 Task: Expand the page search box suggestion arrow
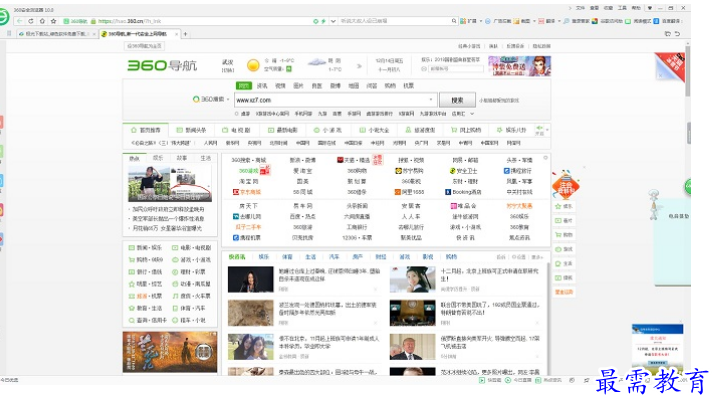pos(431,100)
